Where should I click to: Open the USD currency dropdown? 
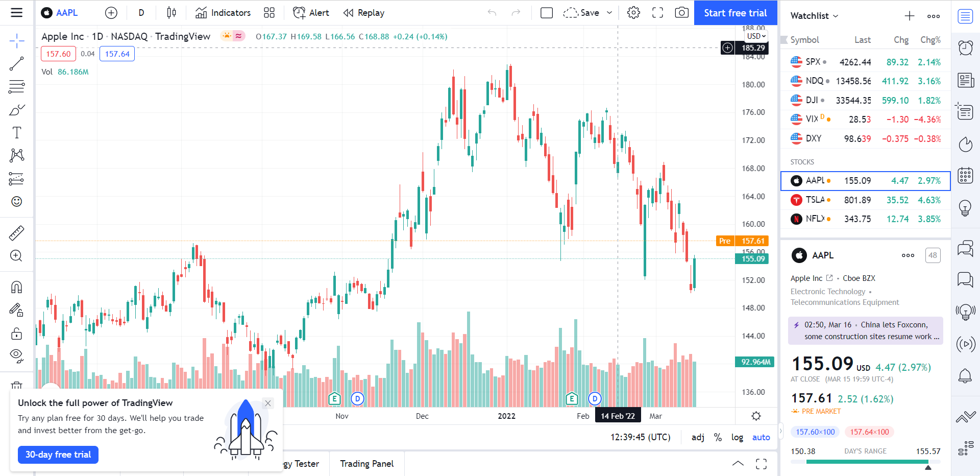point(756,36)
